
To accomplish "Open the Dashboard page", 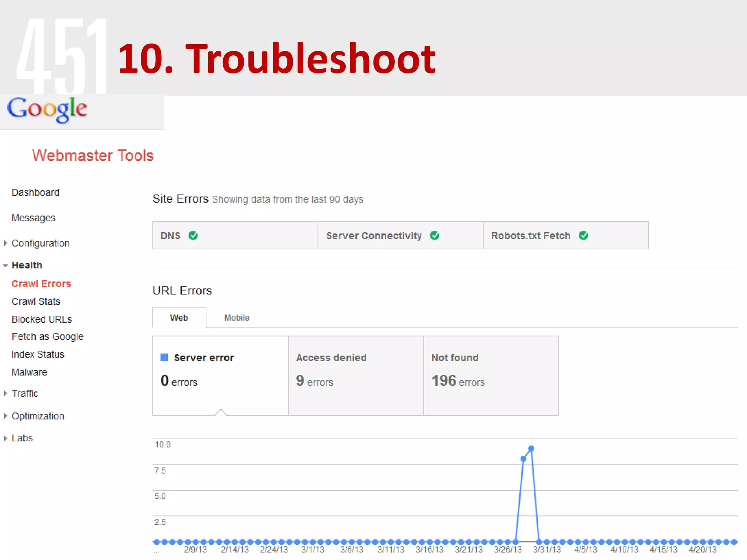I will click(x=35, y=192).
